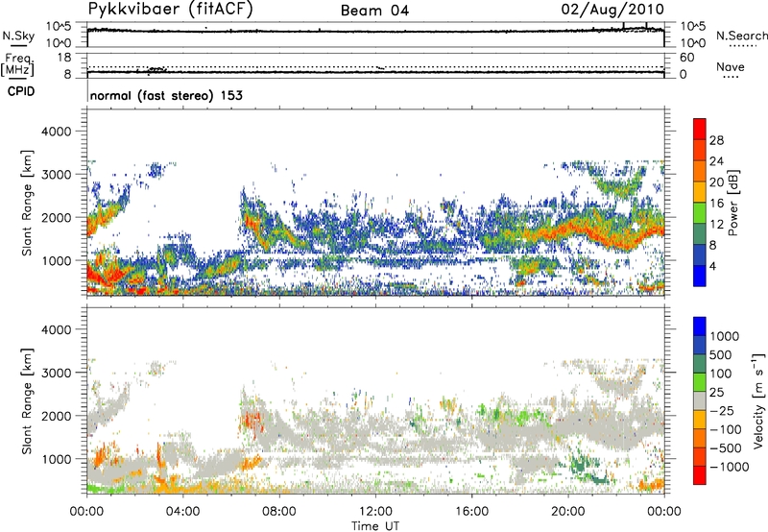The height and width of the screenshot is (532, 768).
Task: Click the "18" frequency axis tick label
Action: tap(64, 58)
